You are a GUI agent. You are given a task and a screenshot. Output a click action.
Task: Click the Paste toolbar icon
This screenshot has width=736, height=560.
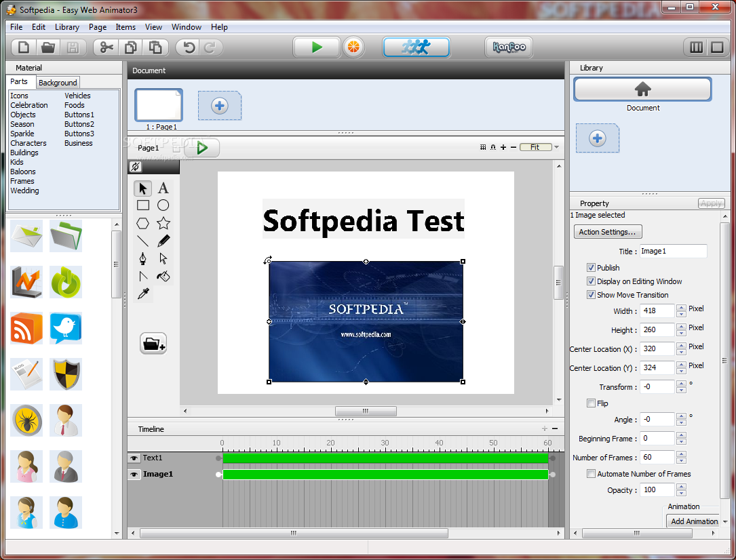(155, 47)
